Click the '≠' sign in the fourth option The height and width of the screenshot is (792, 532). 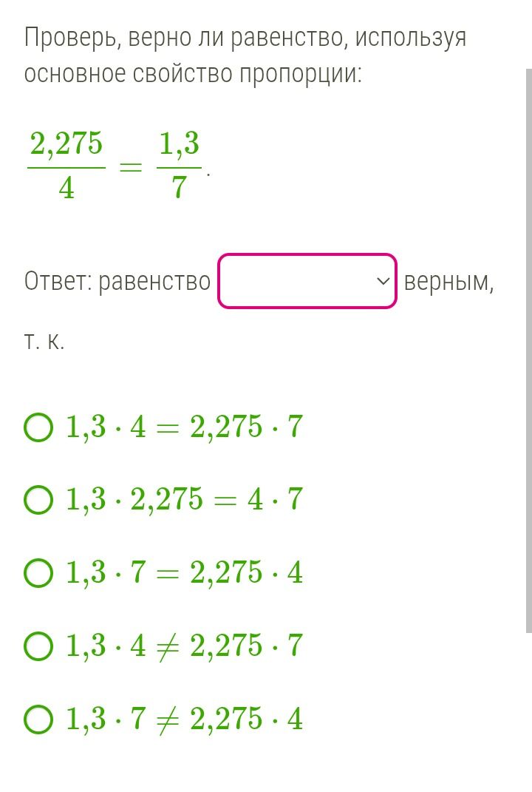tap(168, 646)
